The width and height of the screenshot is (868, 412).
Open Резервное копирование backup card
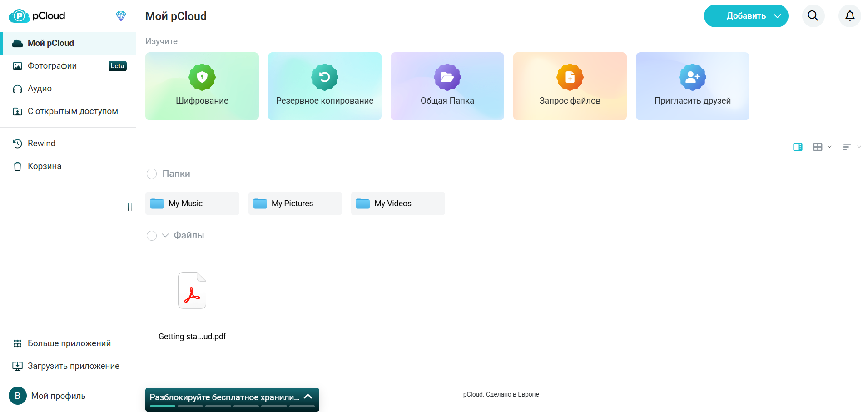(325, 86)
